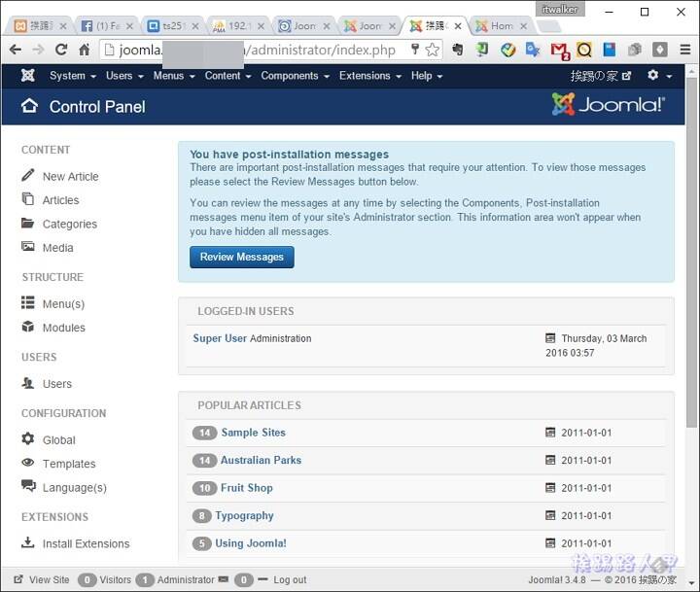Click the Language(s) sidebar link
The width and height of the screenshot is (700, 592).
75,487
